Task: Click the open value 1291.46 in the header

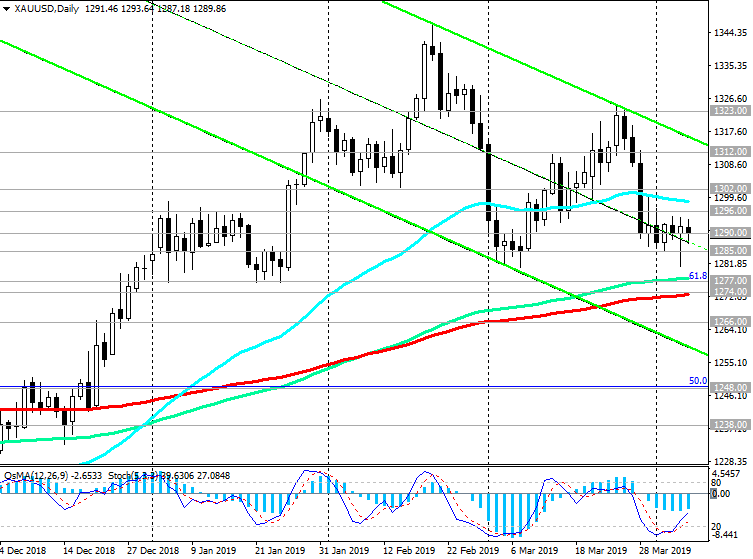Action: [102, 9]
